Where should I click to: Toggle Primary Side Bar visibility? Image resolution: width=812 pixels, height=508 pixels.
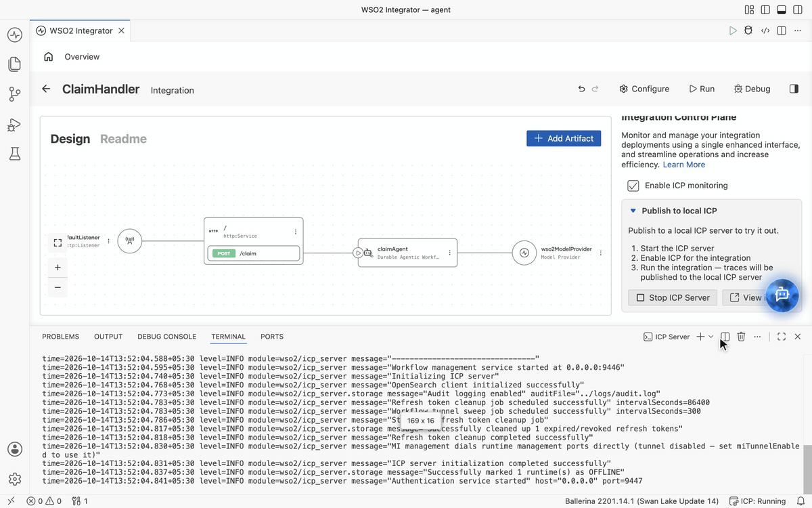(765, 9)
